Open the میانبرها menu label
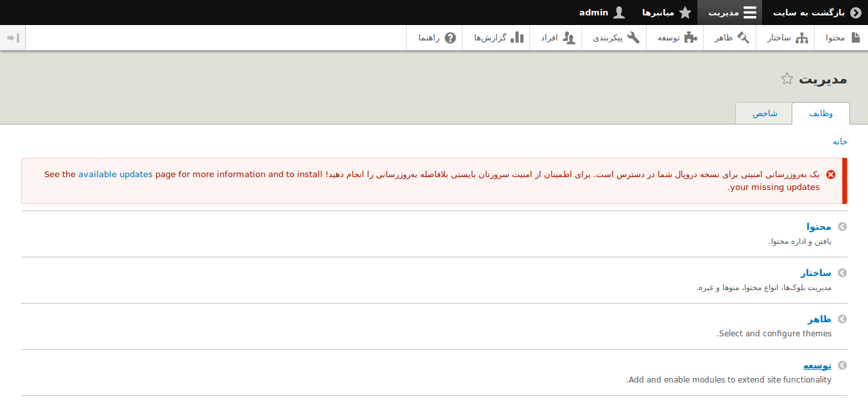Viewport: 868px width, 405px height. (x=658, y=13)
